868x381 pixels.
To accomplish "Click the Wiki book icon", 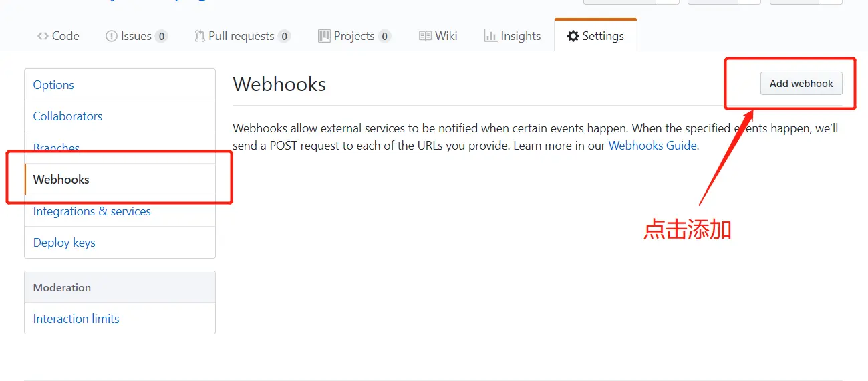I will click(425, 36).
